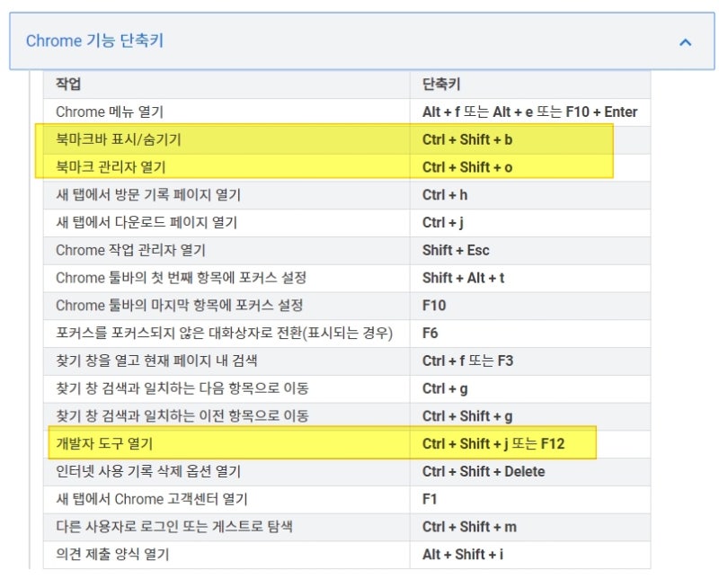The image size is (719, 588).
Task: Click the Chrome 기능 단축키 header title
Action: pos(94,40)
